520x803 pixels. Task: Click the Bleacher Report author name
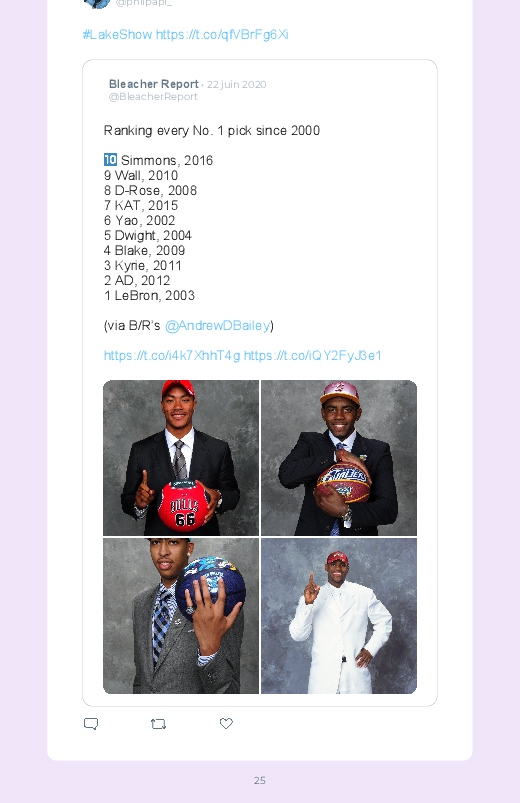coord(154,84)
